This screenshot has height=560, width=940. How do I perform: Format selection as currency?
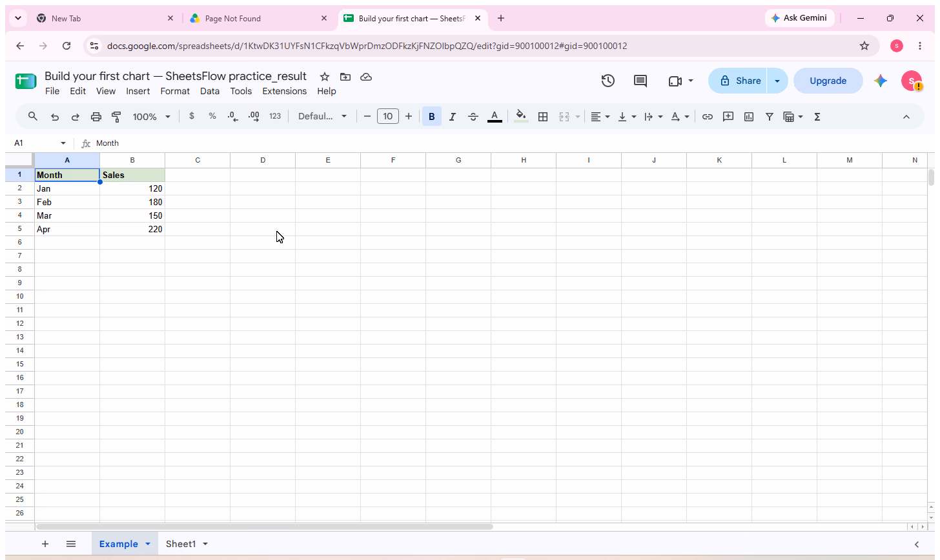(192, 116)
